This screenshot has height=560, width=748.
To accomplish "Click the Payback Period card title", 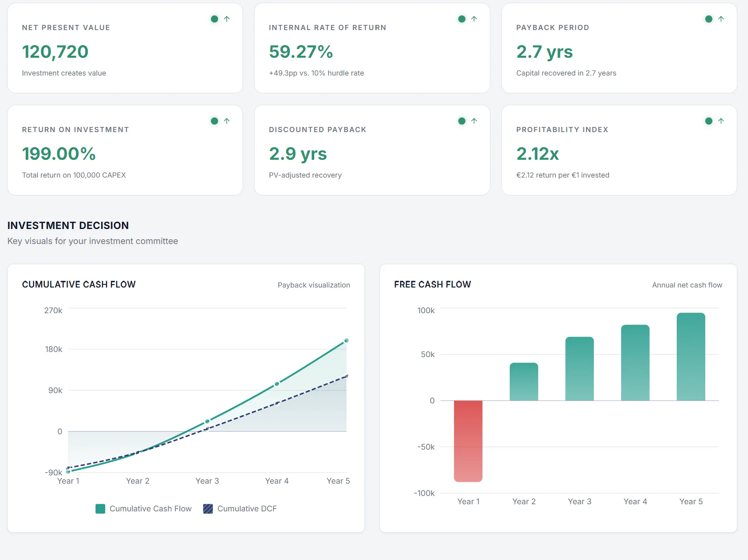I will point(552,28).
